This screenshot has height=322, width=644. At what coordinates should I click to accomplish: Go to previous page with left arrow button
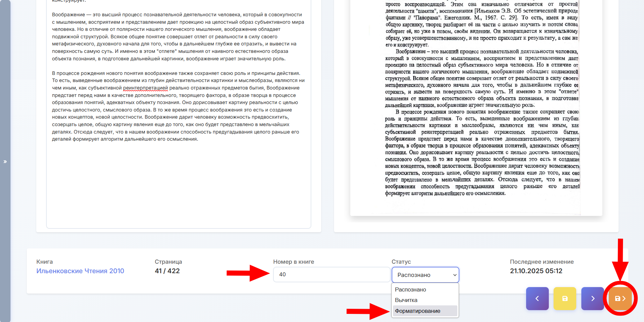click(x=537, y=299)
